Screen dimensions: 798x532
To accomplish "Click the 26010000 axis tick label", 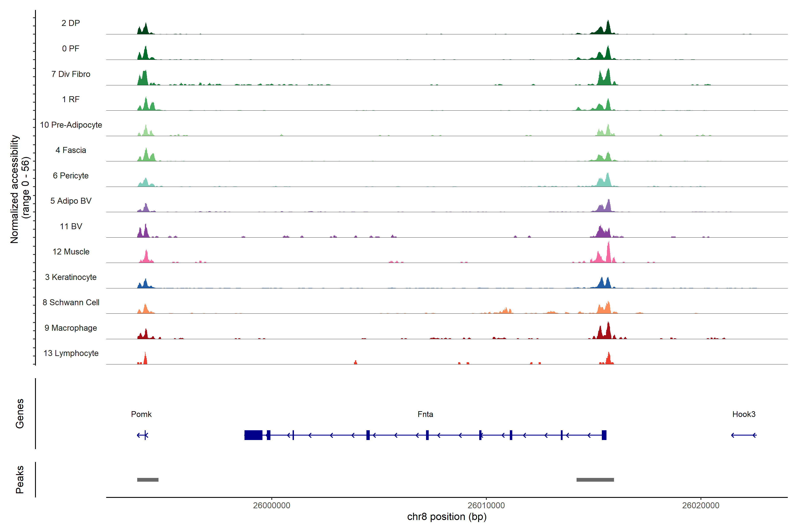I will [x=486, y=505].
